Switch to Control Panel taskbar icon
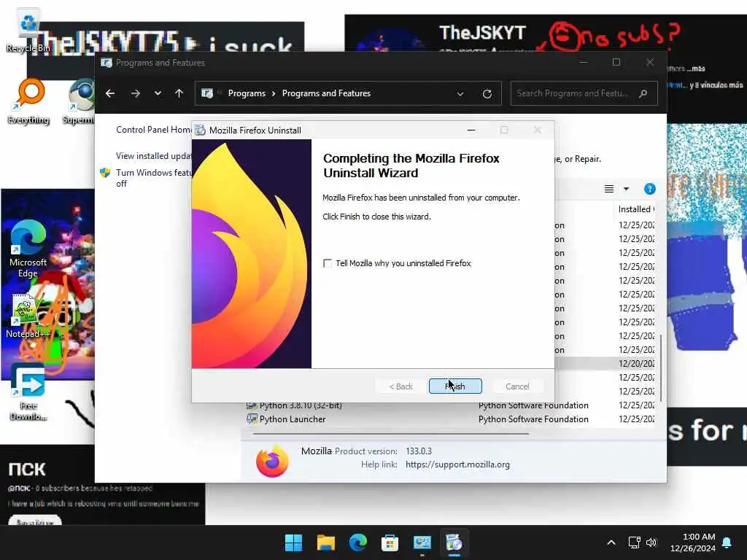The height and width of the screenshot is (560, 747). tap(422, 542)
